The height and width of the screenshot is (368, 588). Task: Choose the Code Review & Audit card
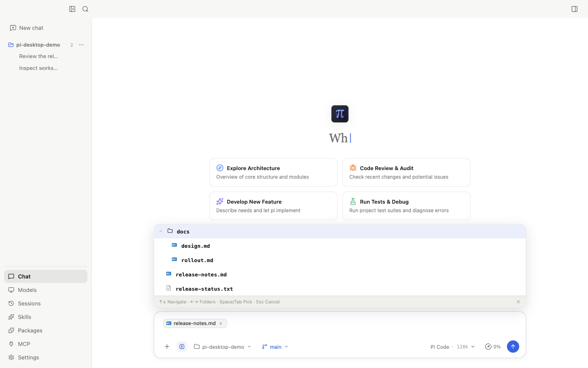click(x=406, y=173)
